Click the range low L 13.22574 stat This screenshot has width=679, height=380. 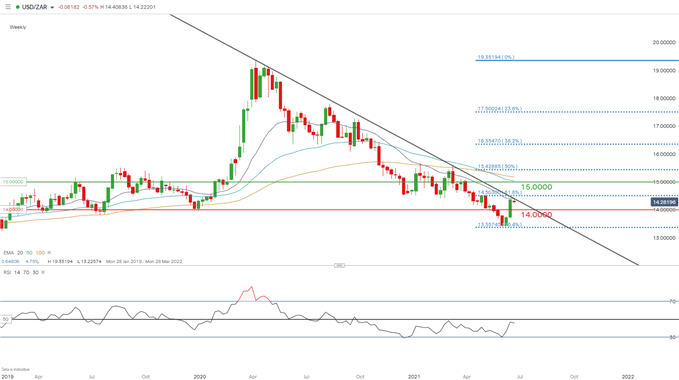point(90,262)
